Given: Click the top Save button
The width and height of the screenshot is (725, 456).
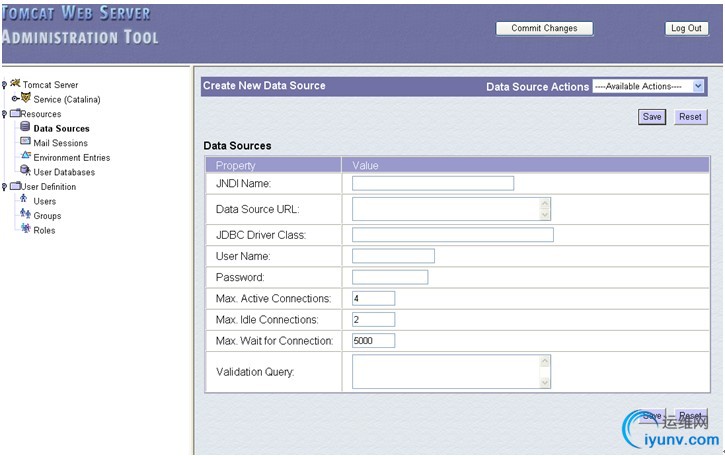Looking at the screenshot, I should (x=652, y=117).
